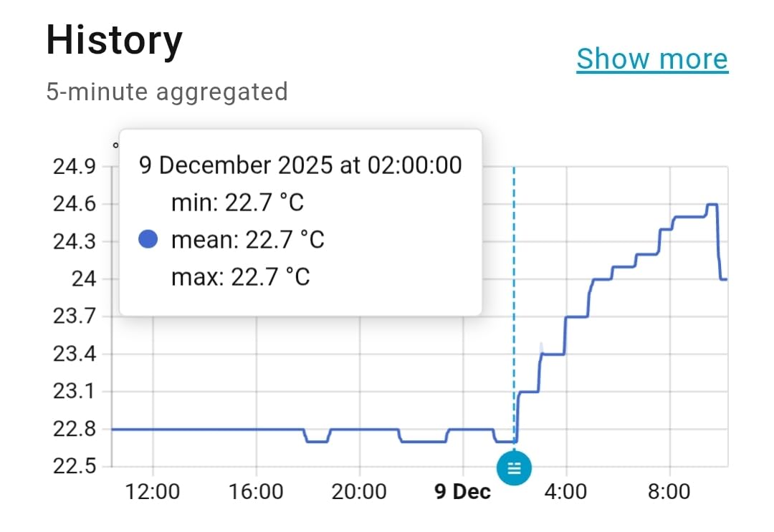Click the 24.3 temperature axis label
This screenshot has height=532, width=774.
(75, 242)
